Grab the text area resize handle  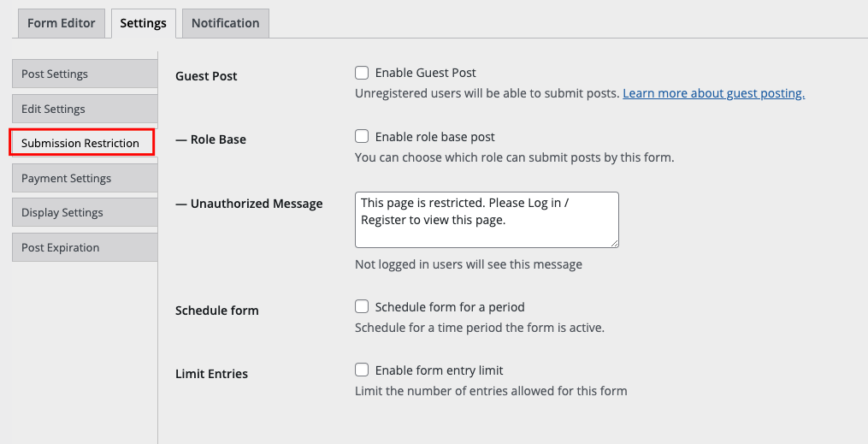pos(615,243)
